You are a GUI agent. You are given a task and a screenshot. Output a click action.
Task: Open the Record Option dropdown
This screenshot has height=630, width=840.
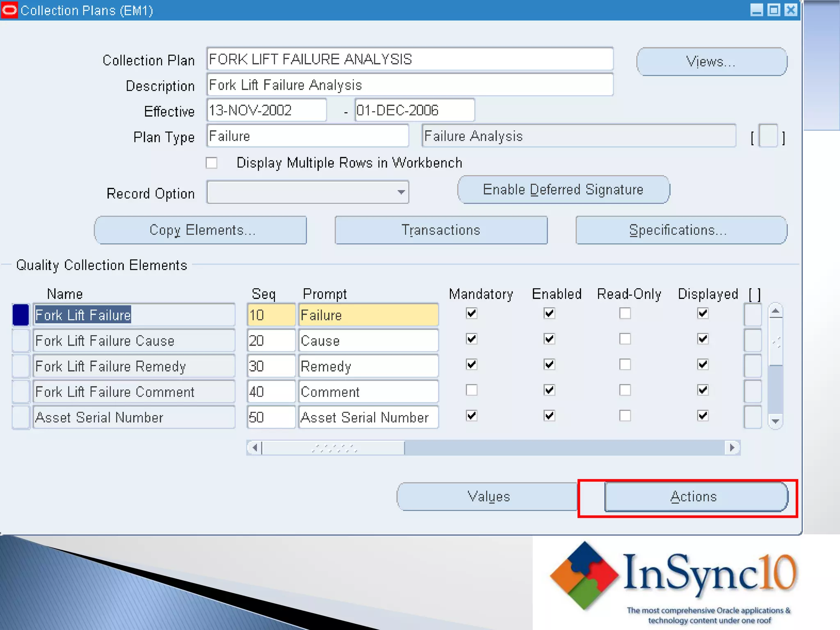401,192
